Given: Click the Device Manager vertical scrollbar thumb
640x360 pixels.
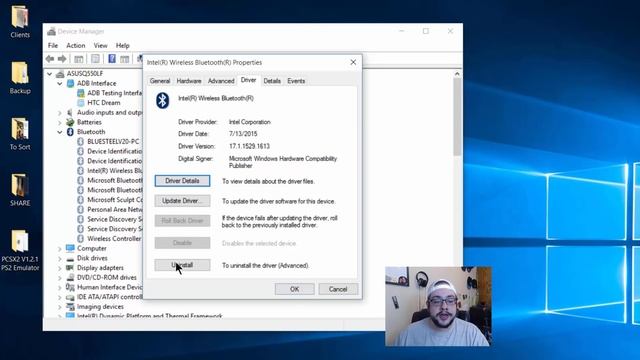Looking at the screenshot, I should pyautogui.click(x=457, y=117).
